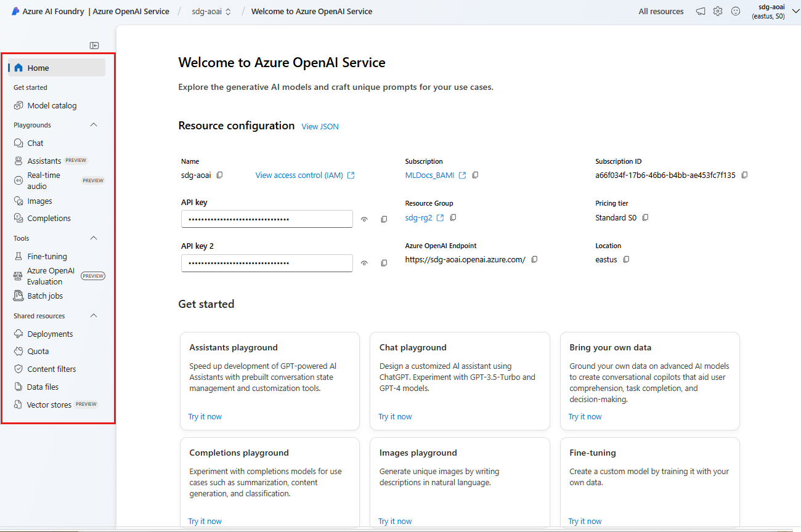
Task: Try the Completions playground now
Action: (x=205, y=522)
